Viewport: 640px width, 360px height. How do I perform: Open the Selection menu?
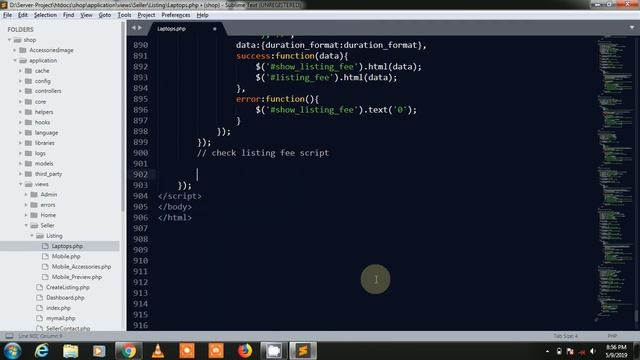pos(45,15)
